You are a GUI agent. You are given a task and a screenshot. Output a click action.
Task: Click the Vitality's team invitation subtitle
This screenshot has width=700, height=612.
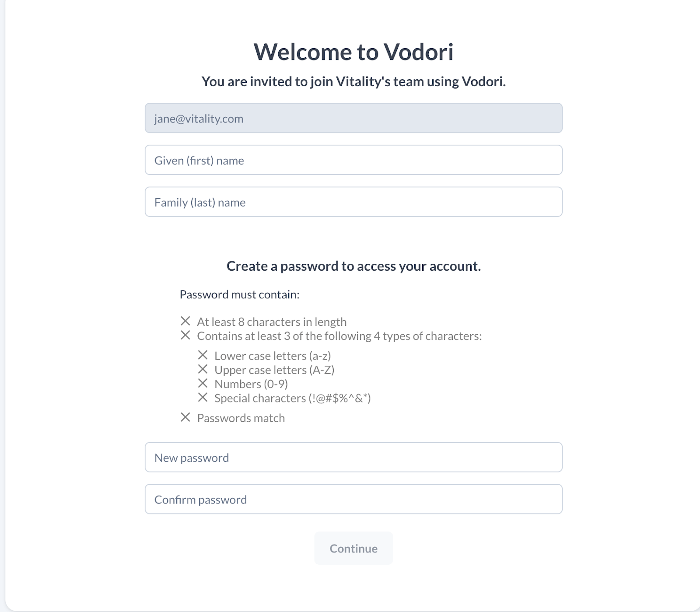[353, 82]
